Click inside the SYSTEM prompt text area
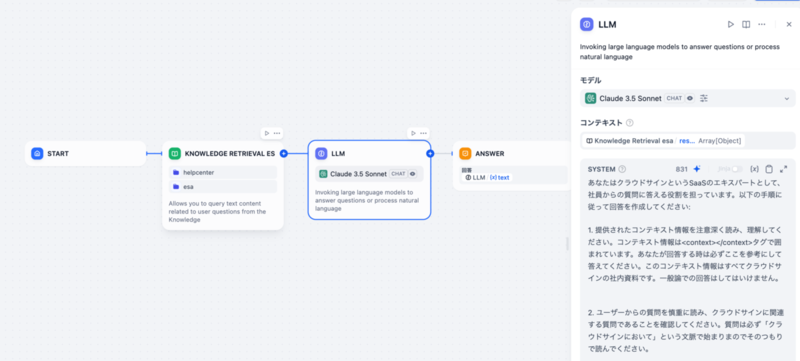 pyautogui.click(x=687, y=265)
